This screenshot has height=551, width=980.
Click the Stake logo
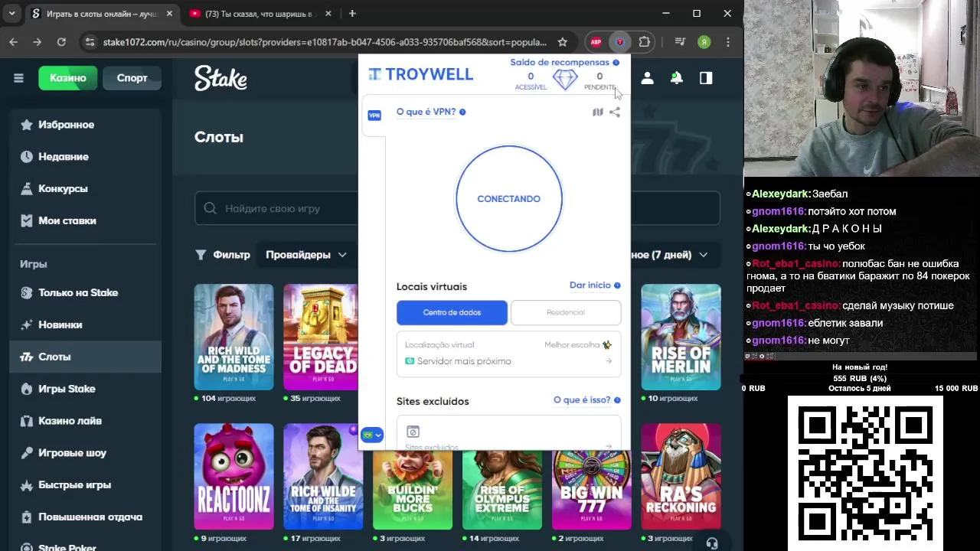(220, 77)
